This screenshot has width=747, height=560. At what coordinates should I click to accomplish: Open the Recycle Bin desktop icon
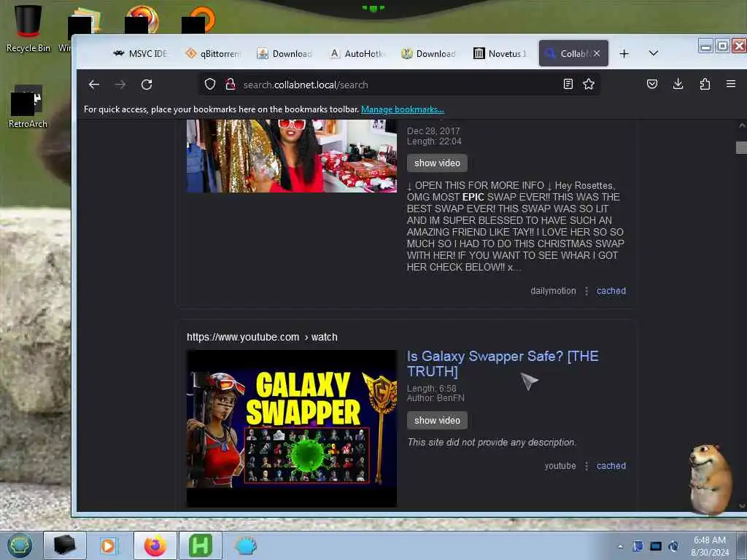28,28
